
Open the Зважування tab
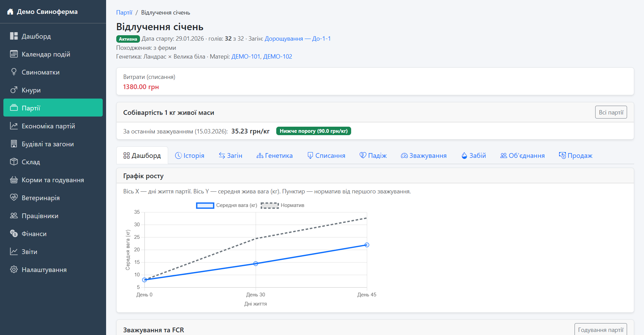pyautogui.click(x=423, y=155)
